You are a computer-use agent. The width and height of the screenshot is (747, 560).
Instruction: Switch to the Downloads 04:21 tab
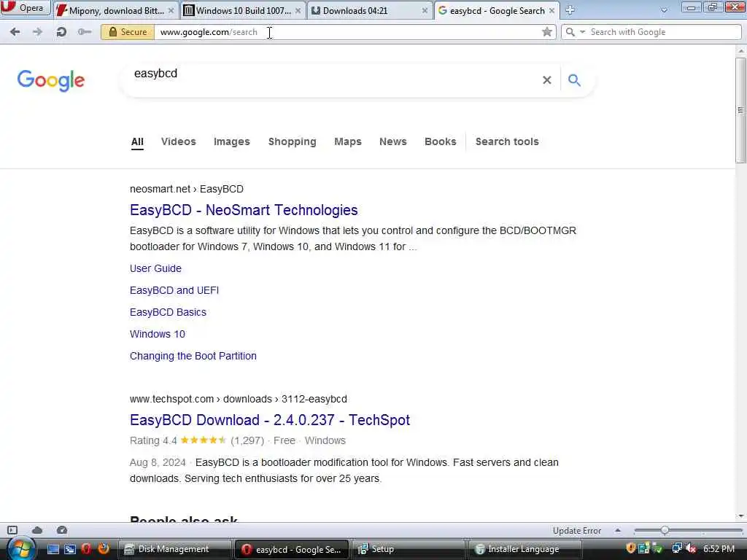(370, 10)
